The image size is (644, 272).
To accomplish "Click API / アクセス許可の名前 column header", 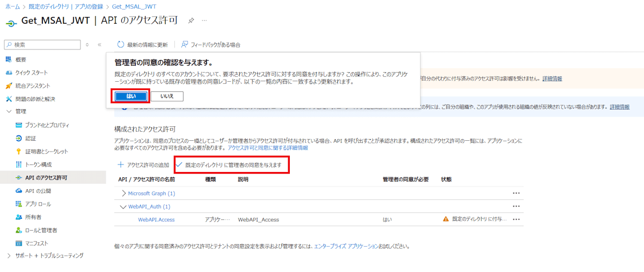I will click(x=147, y=179).
